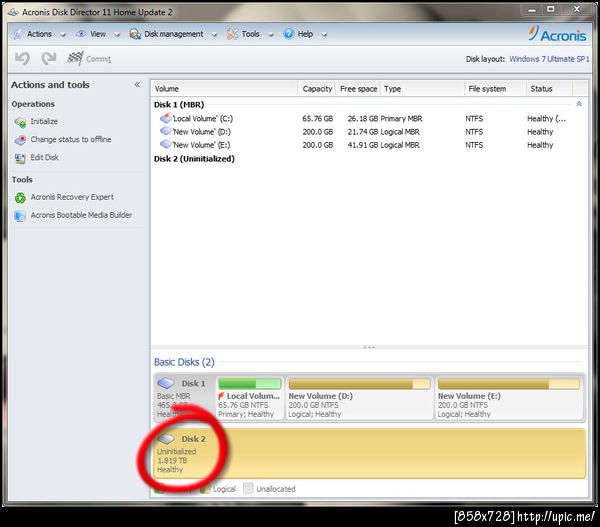Sort by the Status column header
The height and width of the screenshot is (527, 600).
(549, 89)
